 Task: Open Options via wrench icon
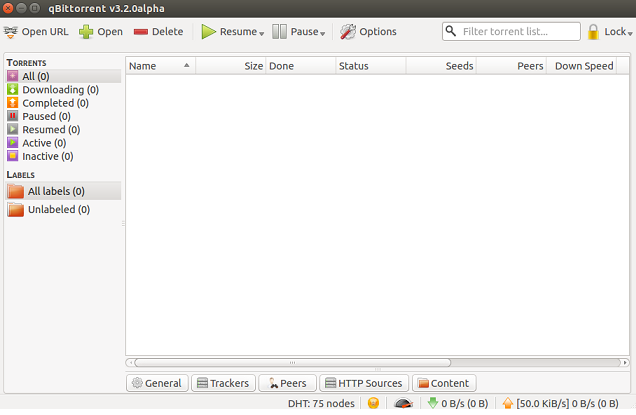pyautogui.click(x=348, y=32)
